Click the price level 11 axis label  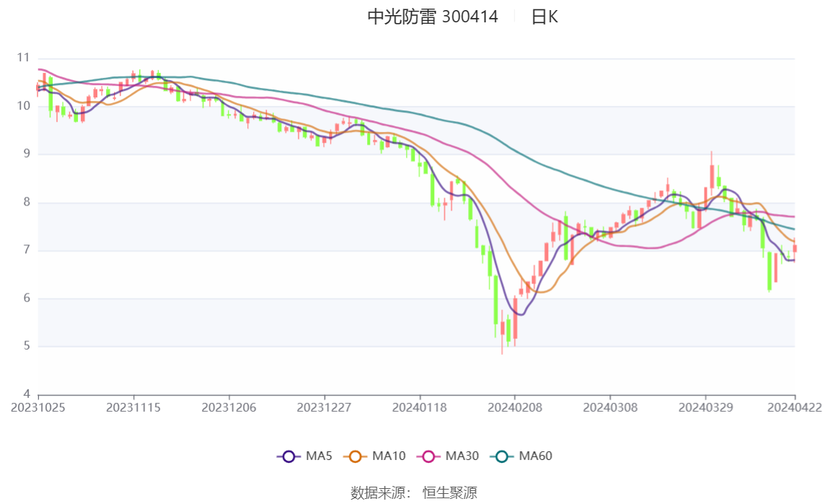point(22,58)
